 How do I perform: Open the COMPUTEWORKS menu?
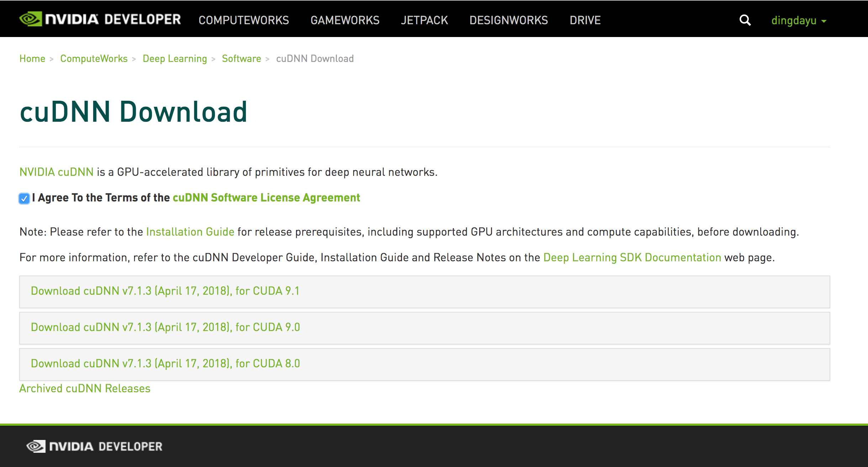point(244,20)
